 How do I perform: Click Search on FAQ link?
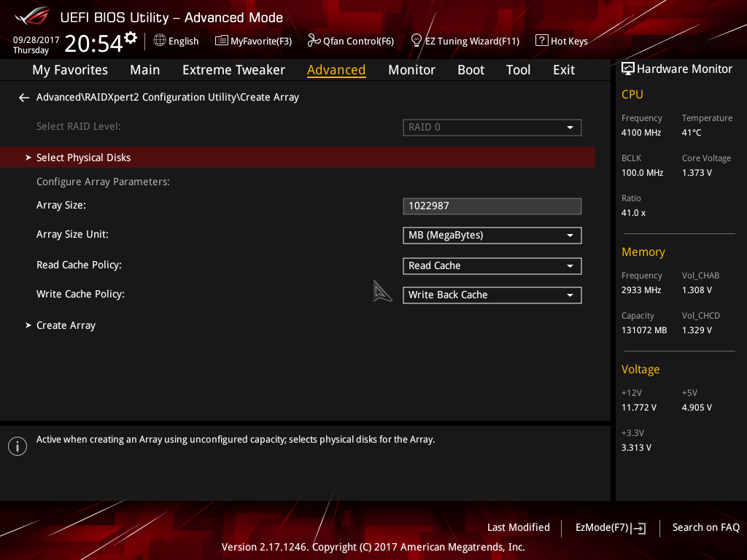point(706,528)
